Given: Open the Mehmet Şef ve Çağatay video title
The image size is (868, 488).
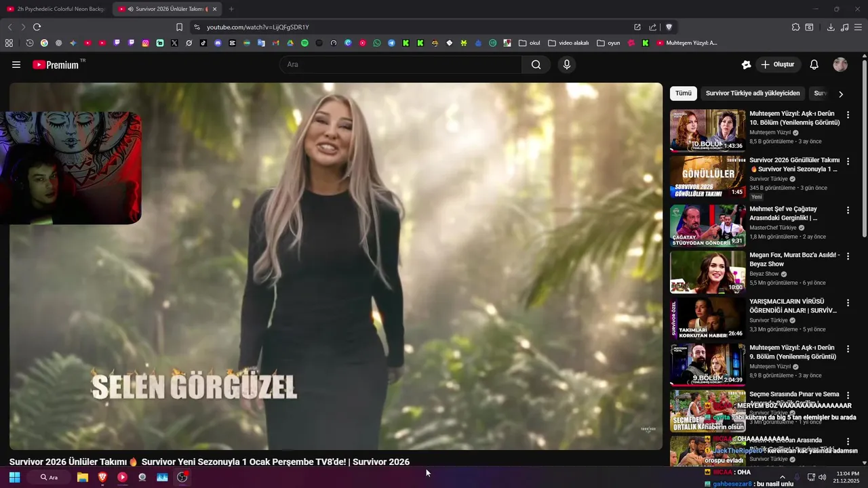Looking at the screenshot, I should tap(783, 213).
